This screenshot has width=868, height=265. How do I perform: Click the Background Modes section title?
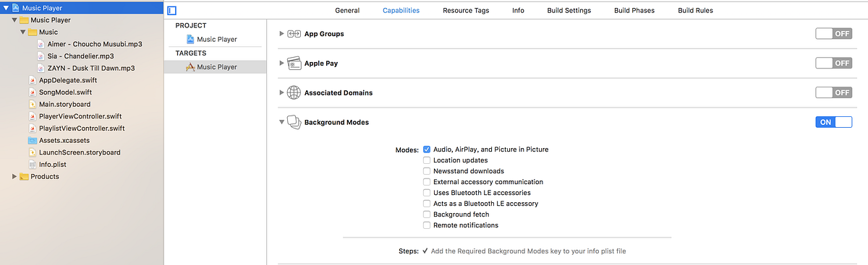336,122
